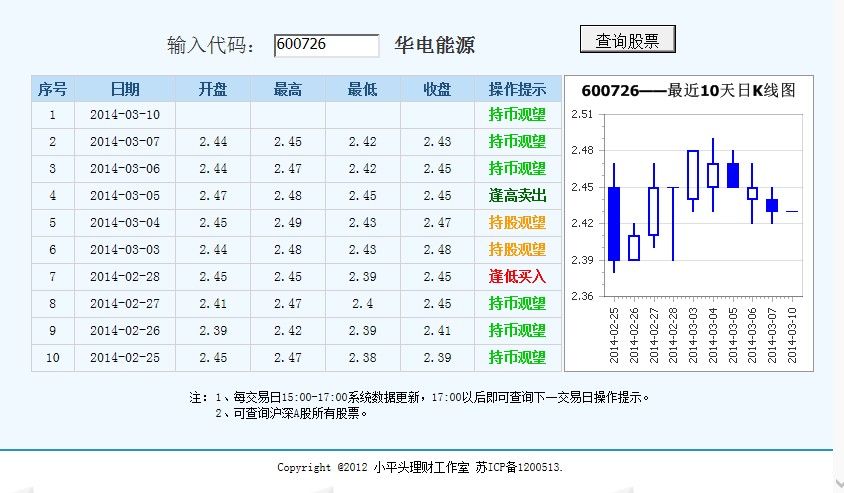Viewport: 844px width, 493px height.
Task: Focus the stock code input containing 600726
Action: coord(327,45)
